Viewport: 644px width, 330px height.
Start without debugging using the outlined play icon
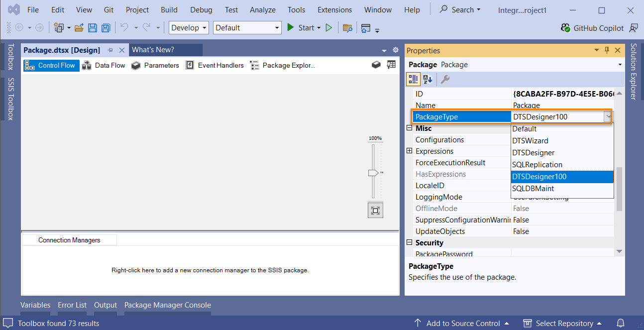tap(328, 28)
